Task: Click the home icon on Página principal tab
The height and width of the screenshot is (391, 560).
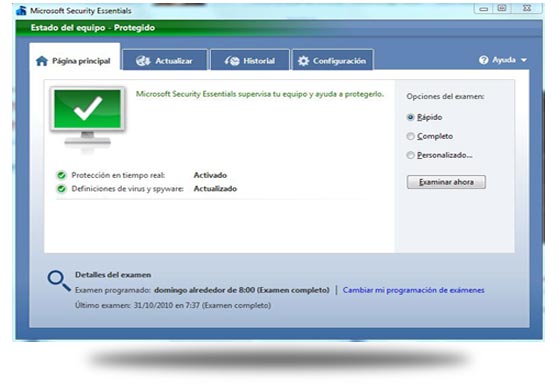Action: click(42, 61)
